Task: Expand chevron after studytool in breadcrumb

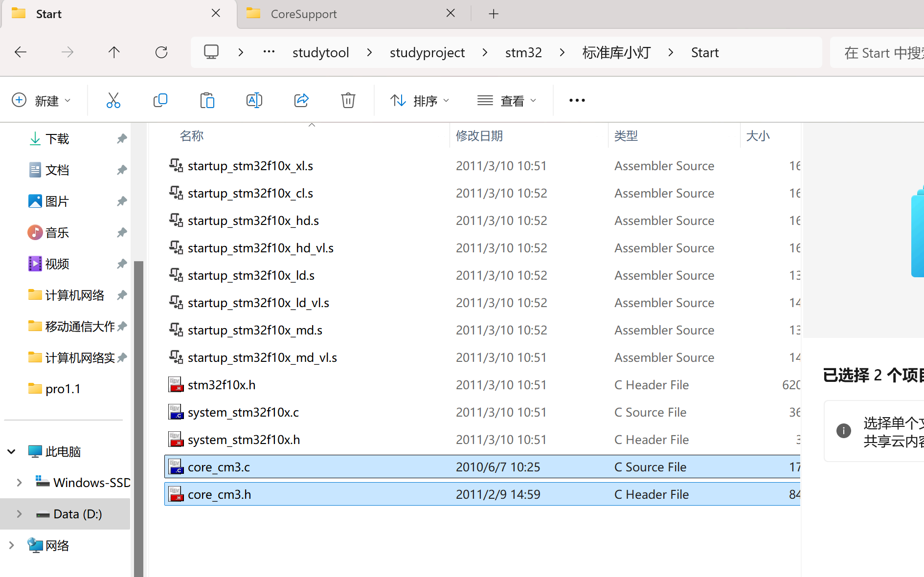Action: 369,52
